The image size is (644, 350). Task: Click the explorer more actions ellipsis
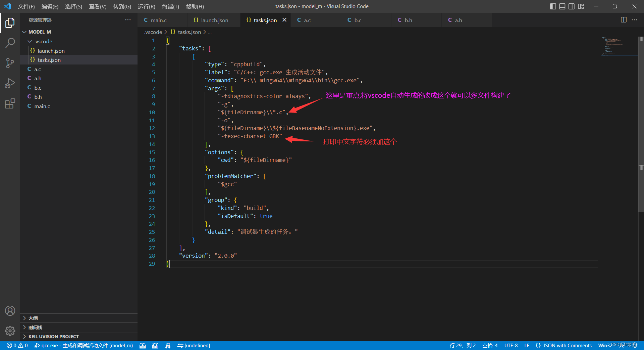(x=128, y=20)
